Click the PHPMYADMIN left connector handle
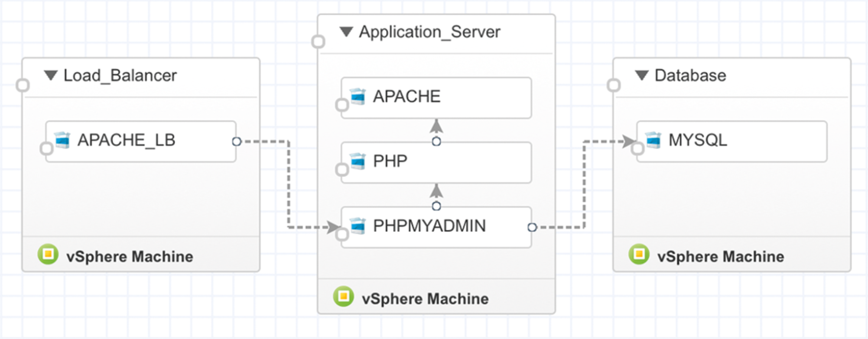Screen dimensions: 868x339 342,234
